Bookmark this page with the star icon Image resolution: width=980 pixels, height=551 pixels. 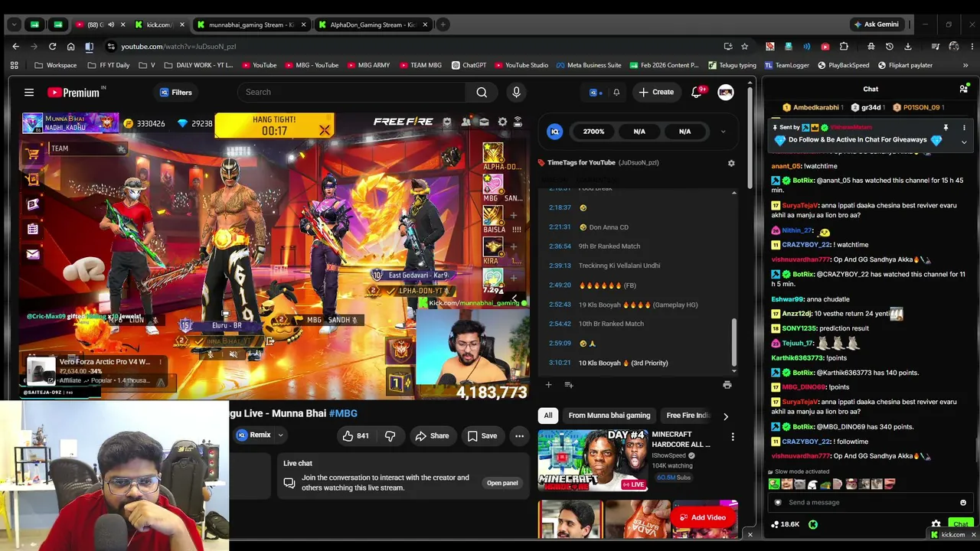pos(744,47)
